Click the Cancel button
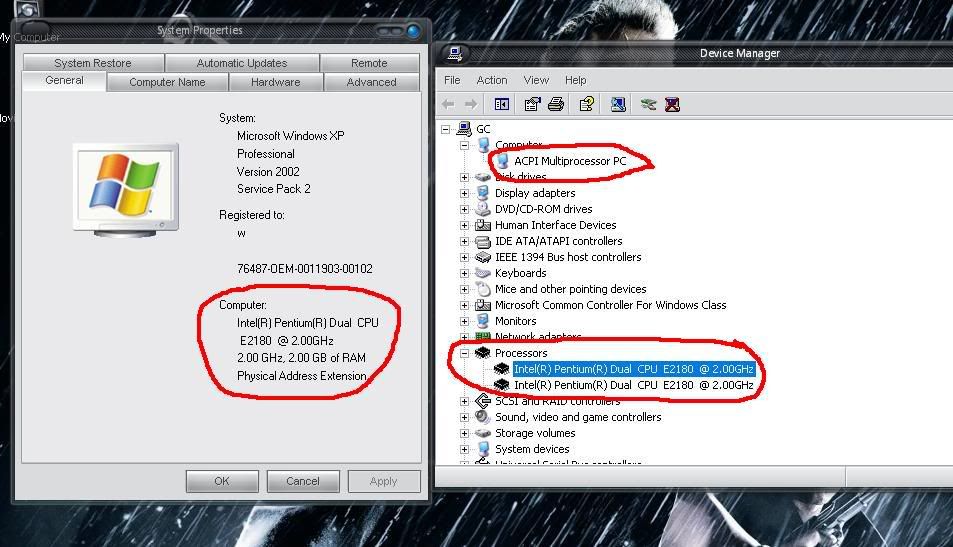The image size is (953, 547). 303,481
